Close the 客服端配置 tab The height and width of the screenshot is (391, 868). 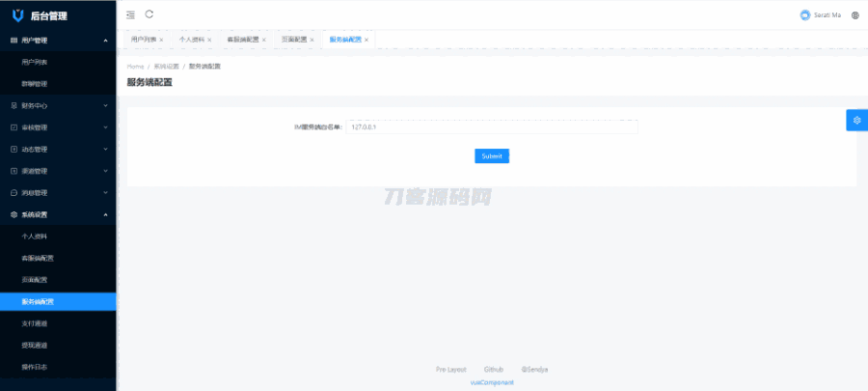tap(264, 40)
